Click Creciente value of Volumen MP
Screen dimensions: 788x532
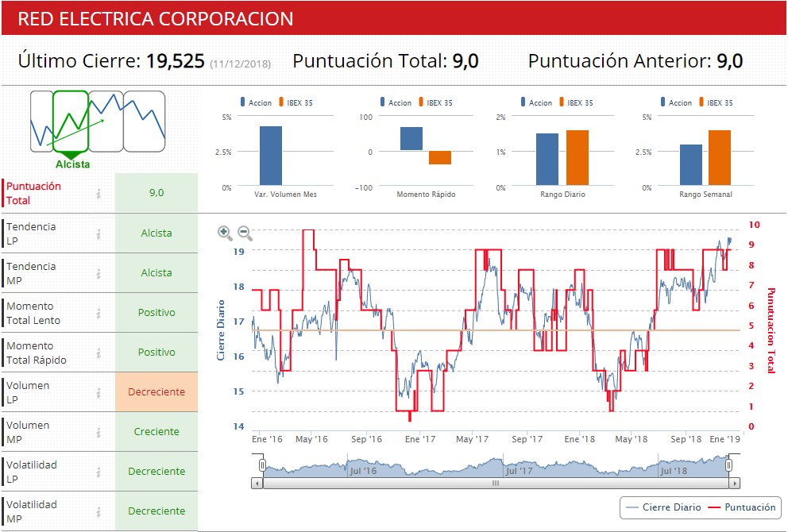[156, 431]
